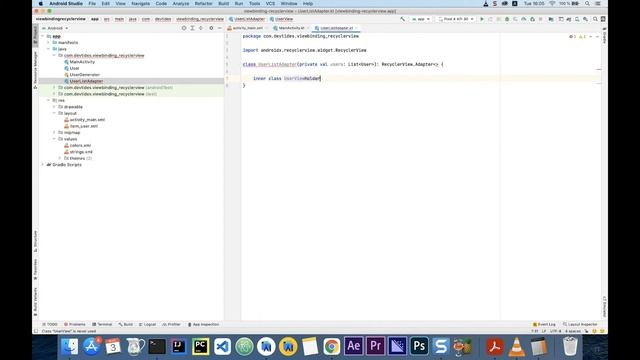Open Visual Studio Code from the Dock
640x360 pixels.
coord(222,347)
